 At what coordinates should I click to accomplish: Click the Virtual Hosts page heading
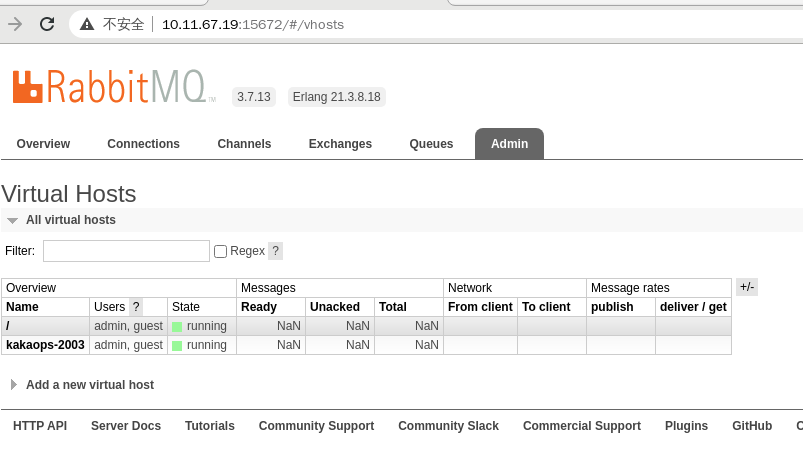(69, 194)
